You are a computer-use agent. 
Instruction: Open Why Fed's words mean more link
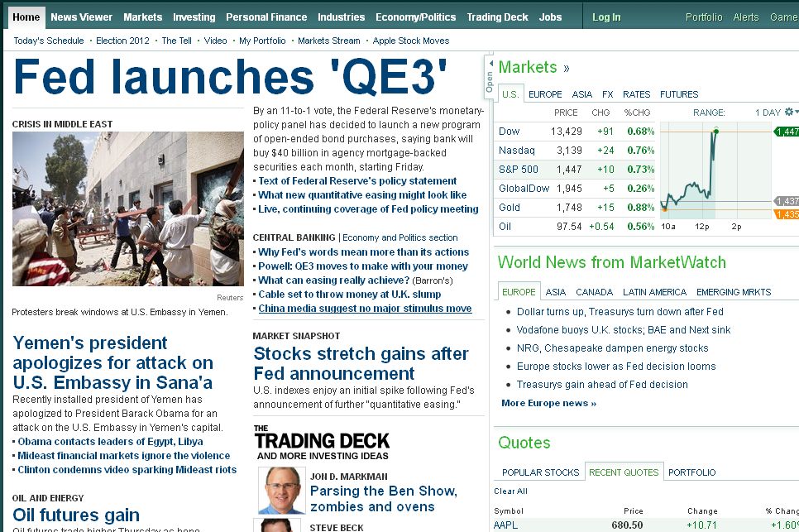click(x=363, y=252)
